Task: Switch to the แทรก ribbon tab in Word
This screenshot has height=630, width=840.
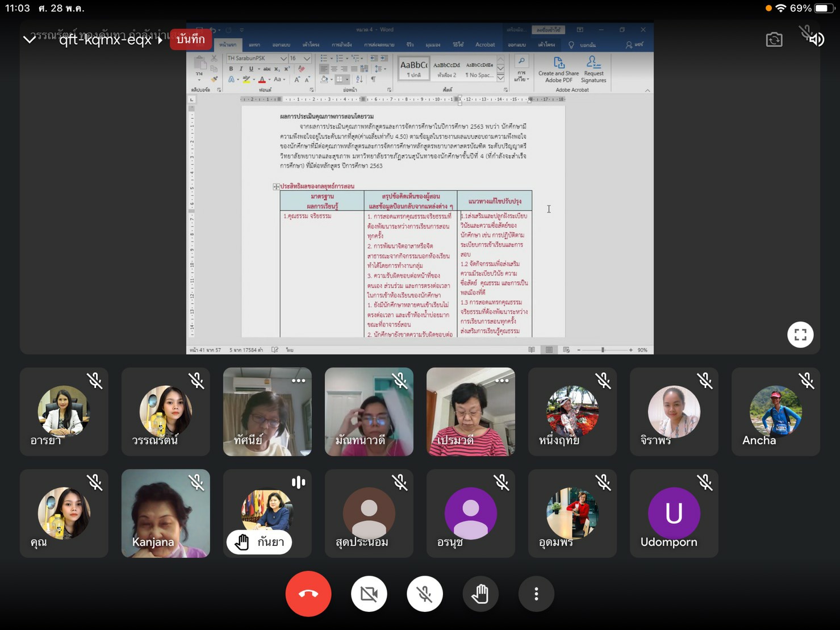Action: [254, 44]
